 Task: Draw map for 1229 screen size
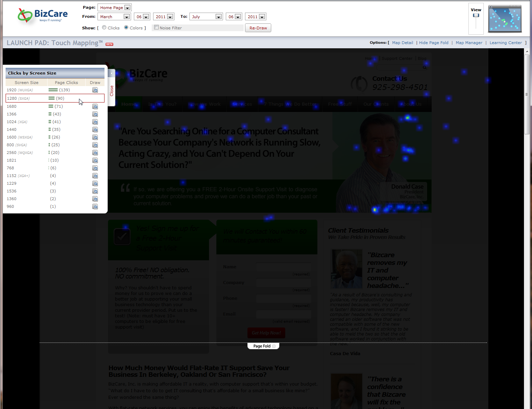coord(95,183)
